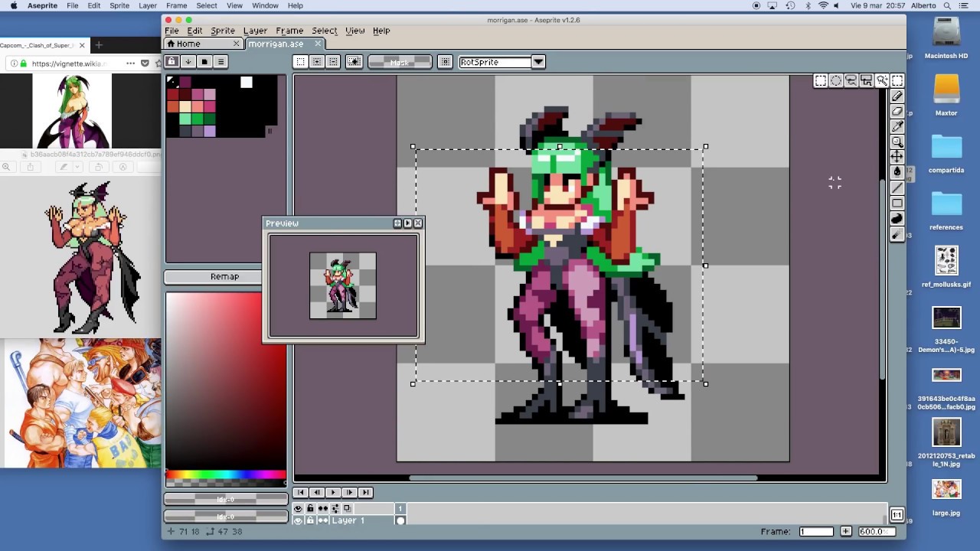980x551 pixels.
Task: Open the browser tab options ellipsis menu
Action: tap(130, 64)
